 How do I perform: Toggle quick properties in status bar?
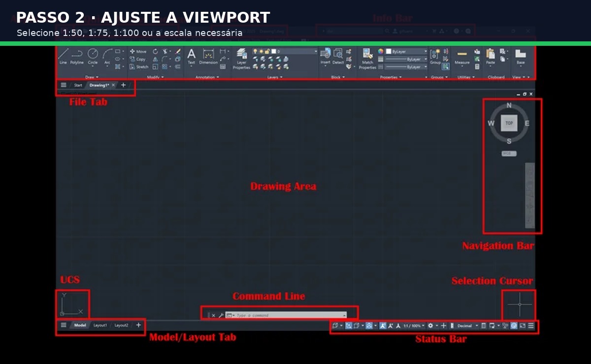click(484, 326)
